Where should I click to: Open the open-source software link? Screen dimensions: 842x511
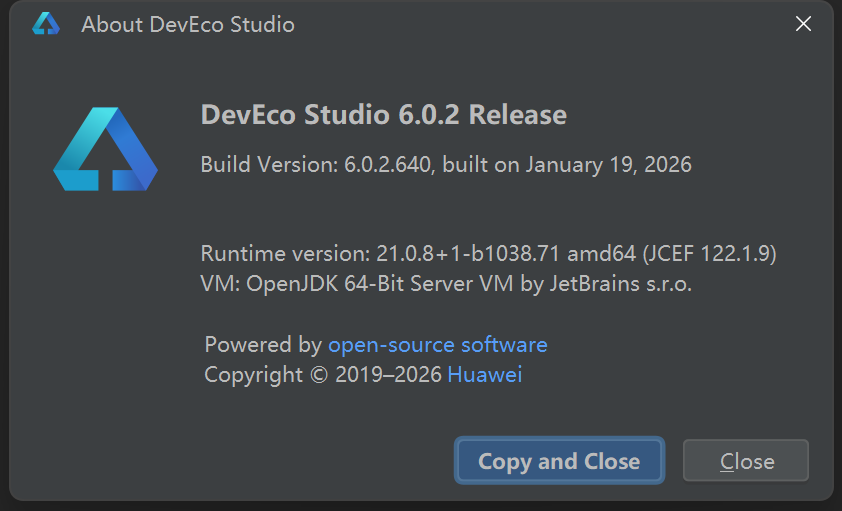[437, 345]
